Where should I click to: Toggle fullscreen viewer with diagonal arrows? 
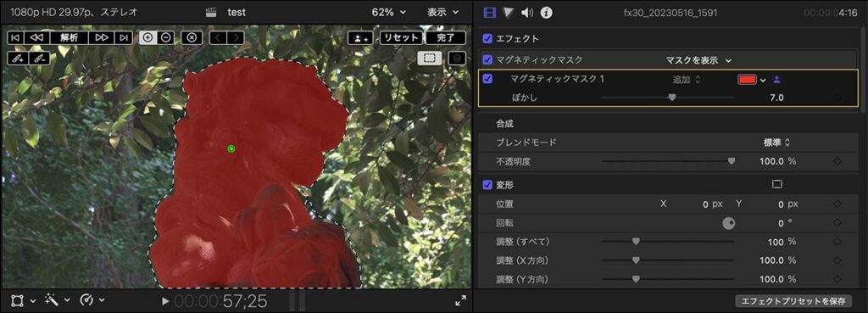click(460, 300)
